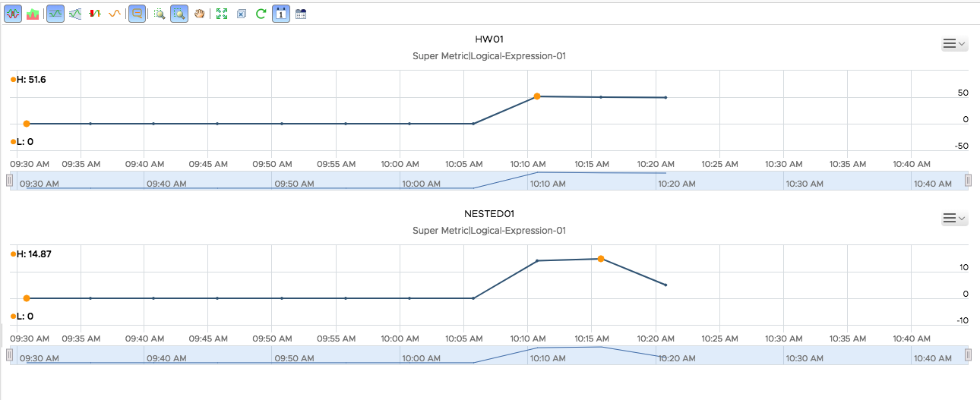Image resolution: width=980 pixels, height=400 pixels.
Task: Click green zoom to fit arrows
Action: click(222, 14)
